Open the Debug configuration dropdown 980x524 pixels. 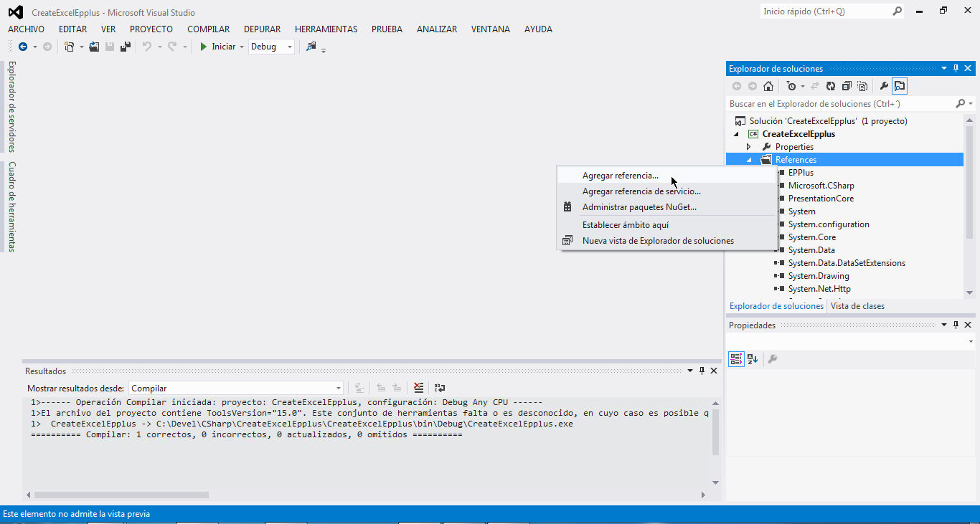(x=290, y=47)
